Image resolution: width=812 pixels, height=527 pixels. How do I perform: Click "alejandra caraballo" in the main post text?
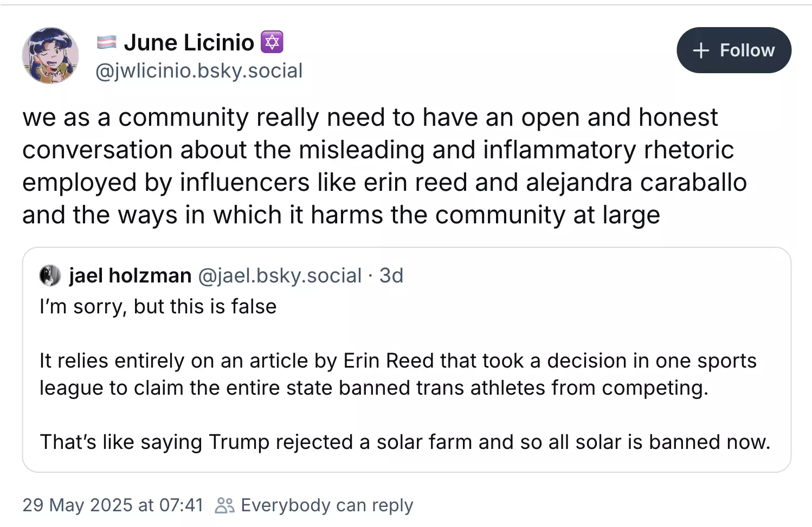[x=636, y=182]
